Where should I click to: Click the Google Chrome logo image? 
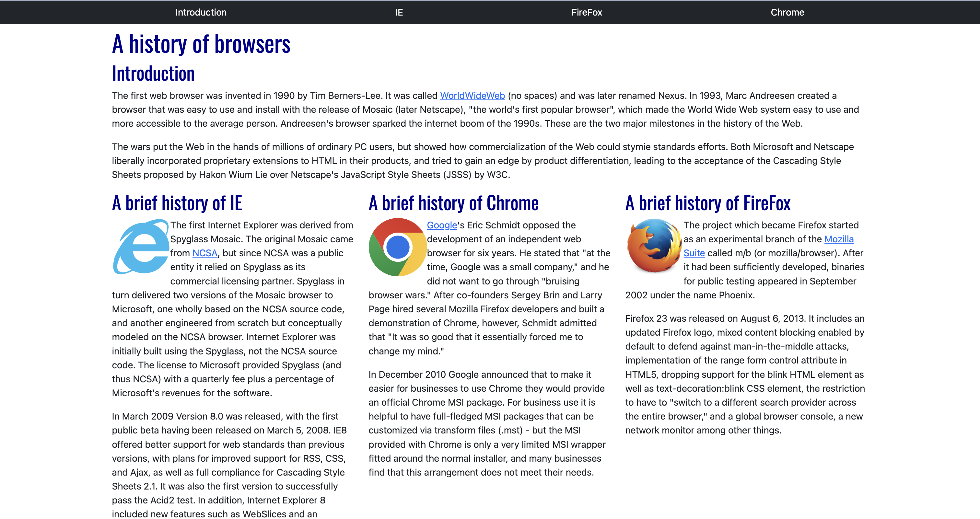tap(398, 247)
